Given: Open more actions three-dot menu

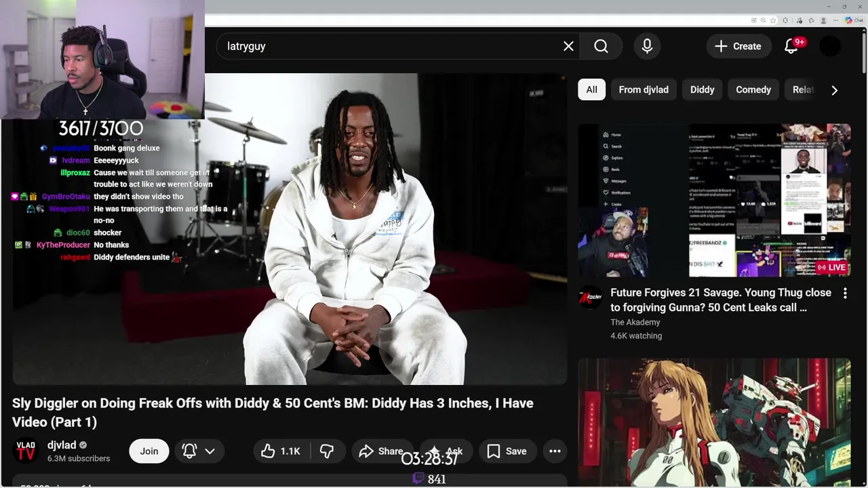Looking at the screenshot, I should [x=555, y=451].
